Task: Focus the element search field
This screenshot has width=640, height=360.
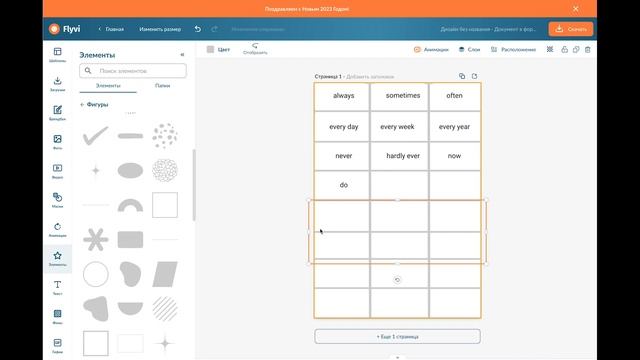Action: point(133,71)
